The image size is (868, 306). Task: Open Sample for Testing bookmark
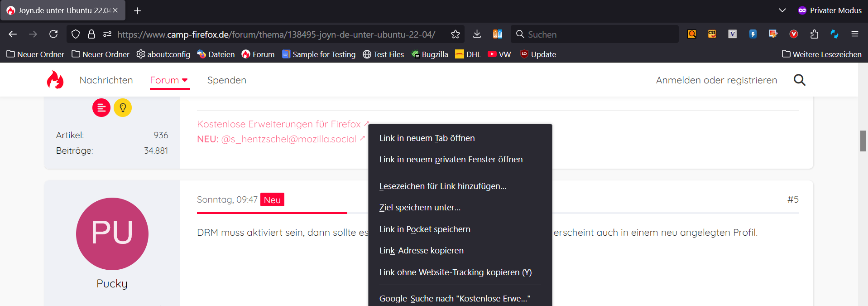(x=319, y=54)
